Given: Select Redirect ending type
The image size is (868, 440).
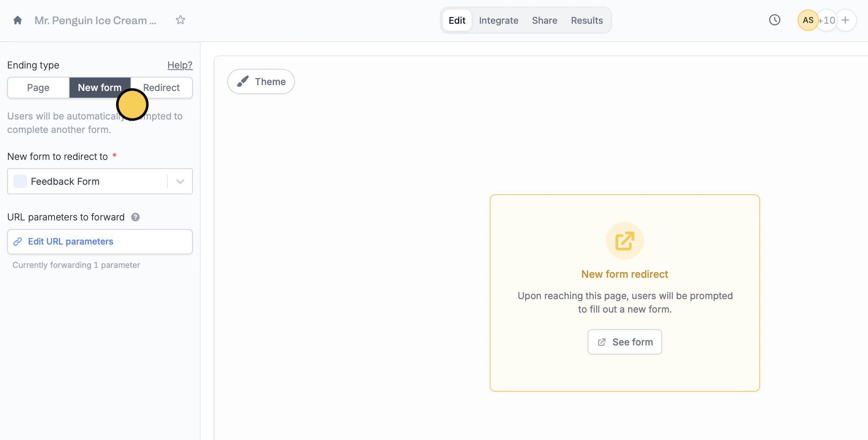Looking at the screenshot, I should 161,87.
